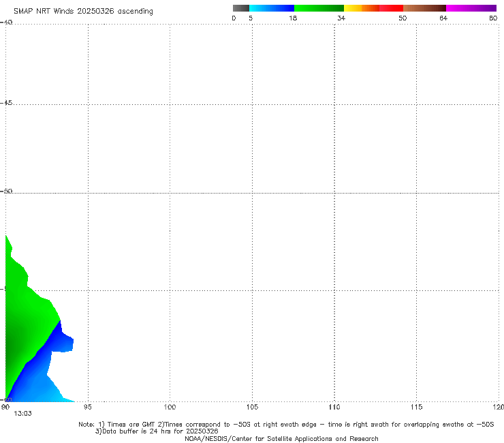The image size is (504, 443).
Task: Click longitude axis label '90'
Action: pos(5,408)
